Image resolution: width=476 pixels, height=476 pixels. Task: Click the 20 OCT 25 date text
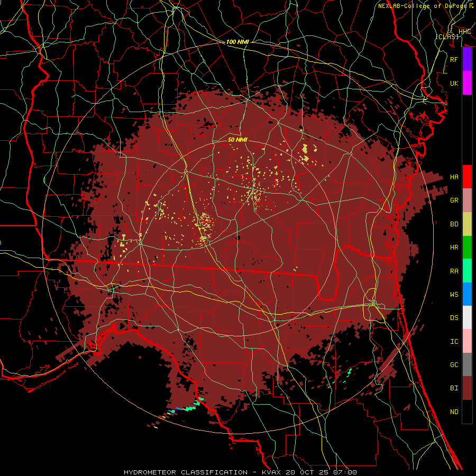point(308,472)
